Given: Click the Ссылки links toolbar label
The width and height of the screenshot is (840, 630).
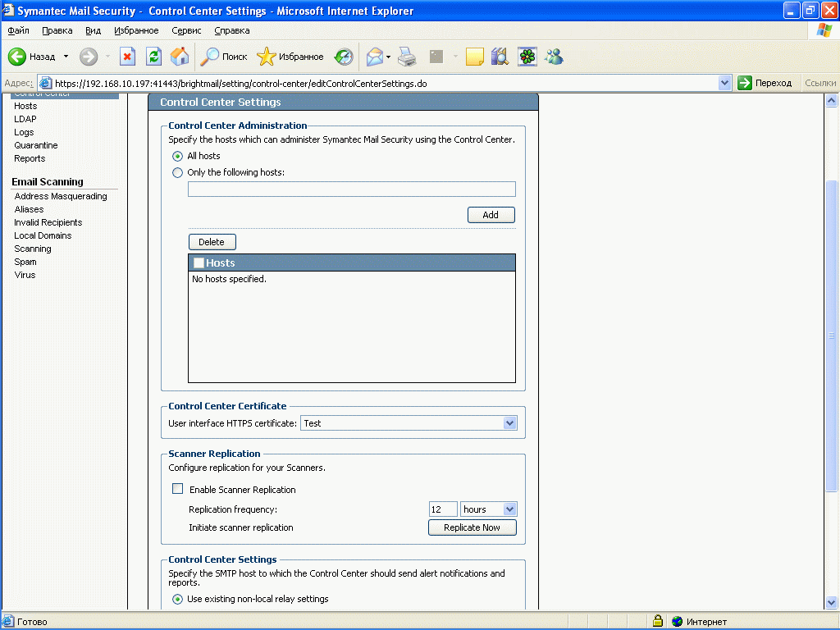Looking at the screenshot, I should [820, 83].
